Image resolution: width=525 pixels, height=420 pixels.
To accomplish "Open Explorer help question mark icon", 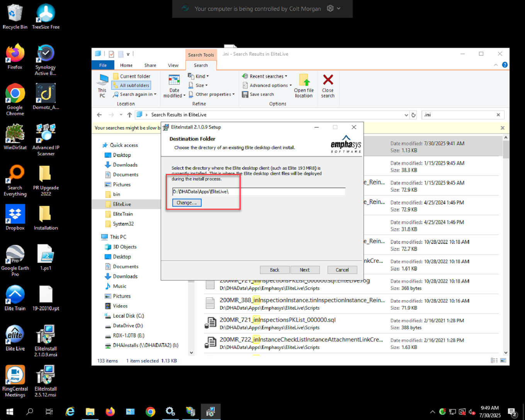I will [505, 65].
